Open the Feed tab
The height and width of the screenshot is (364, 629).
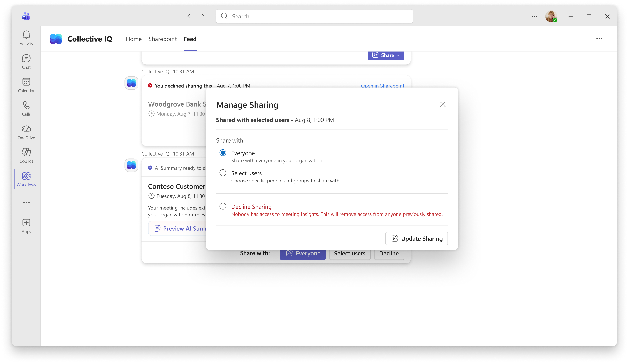point(190,39)
